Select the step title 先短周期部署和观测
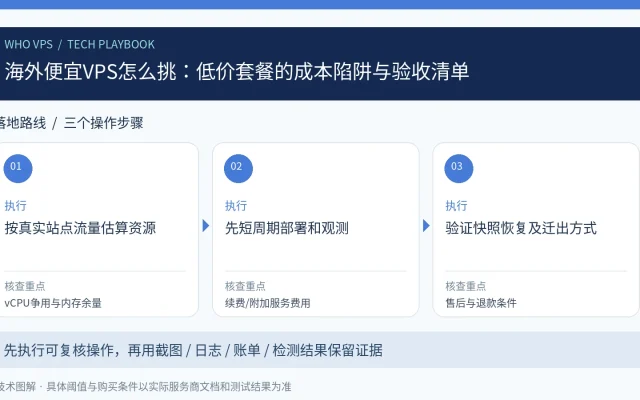The image size is (640, 400). pos(287,228)
